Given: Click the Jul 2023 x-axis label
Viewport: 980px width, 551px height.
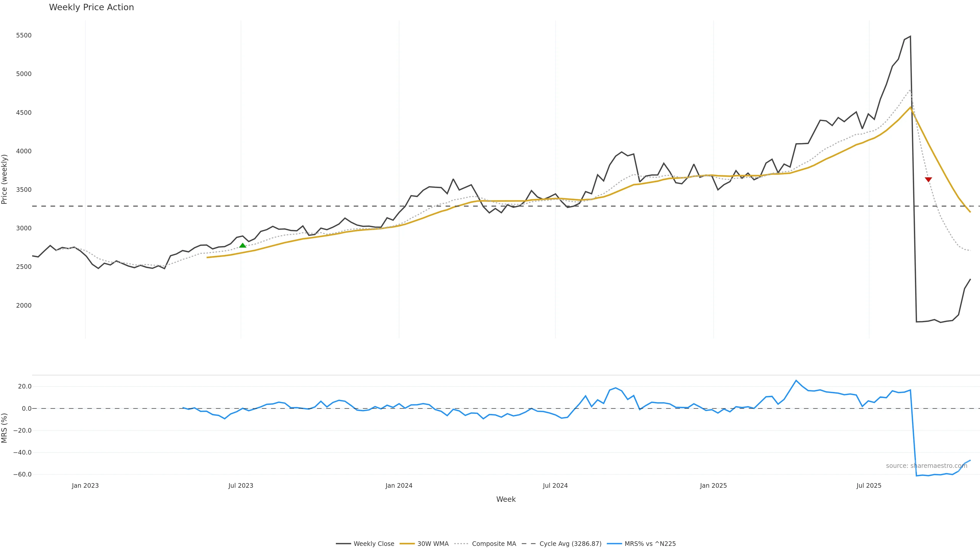Looking at the screenshot, I should [241, 486].
